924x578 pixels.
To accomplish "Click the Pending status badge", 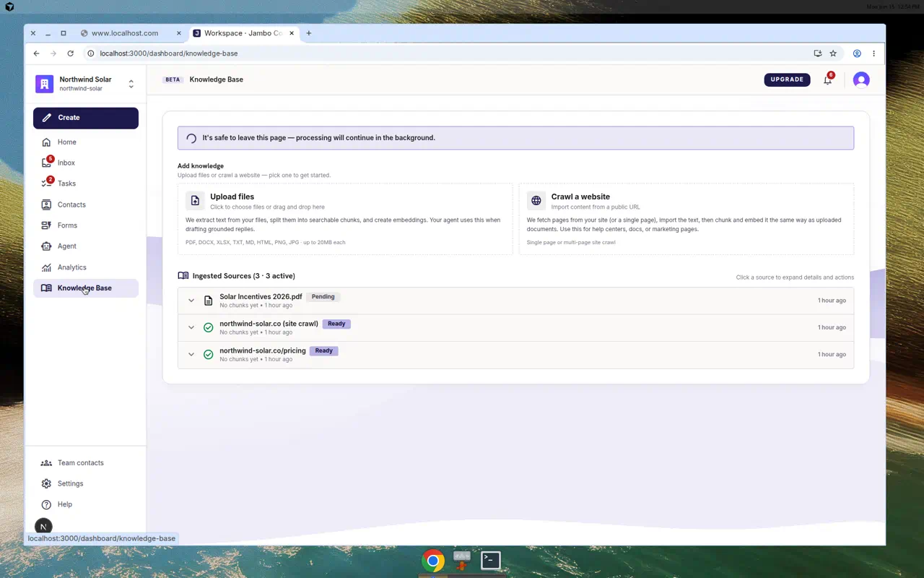I will [x=323, y=297].
